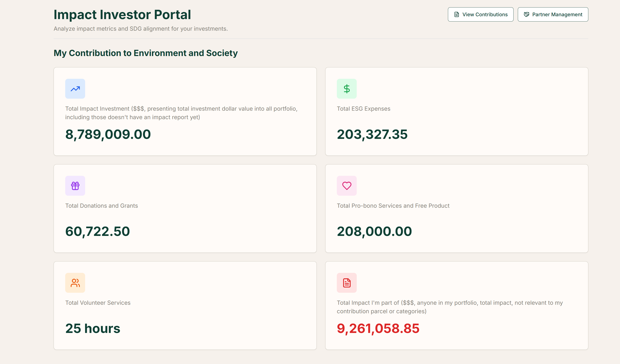The image size is (620, 364).
Task: Click the heart icon on Pro-bono Services card
Action: 347,186
